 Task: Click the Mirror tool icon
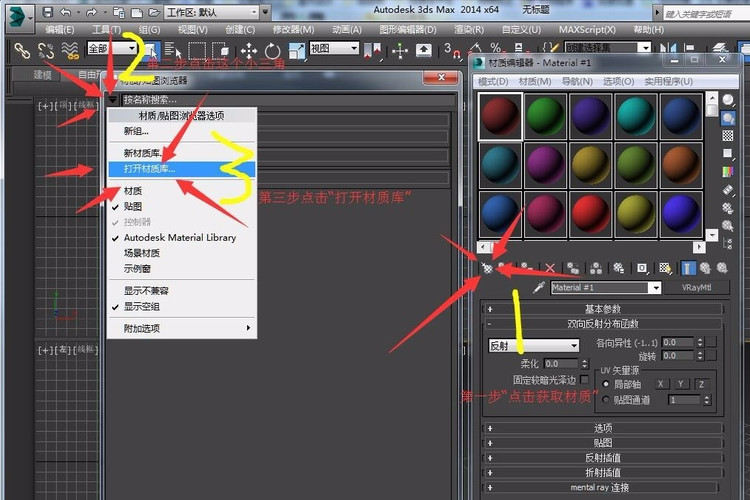(668, 48)
